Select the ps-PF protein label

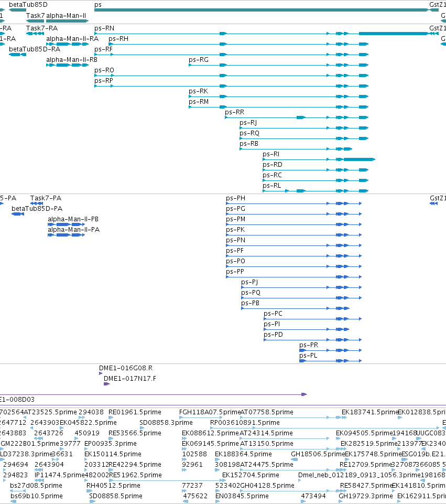point(235,251)
